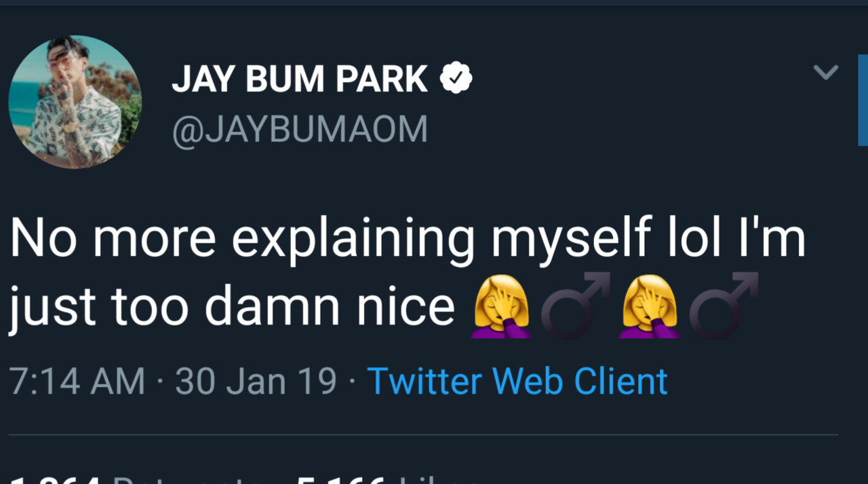Click the second facepalm emoji
This screenshot has height=484, width=868.
649,306
